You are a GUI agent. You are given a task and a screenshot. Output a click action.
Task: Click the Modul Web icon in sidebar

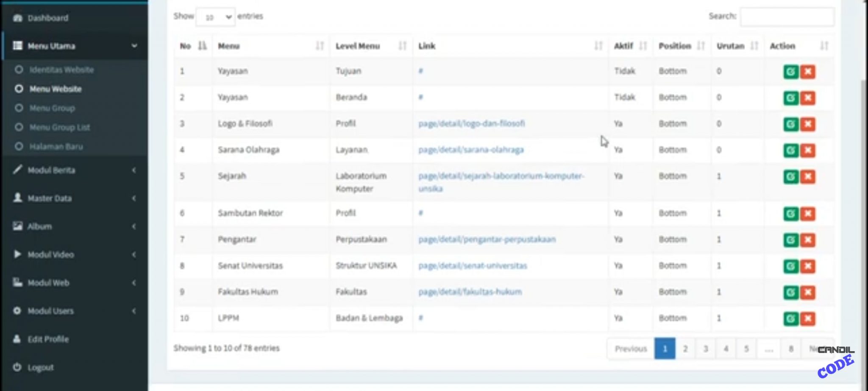click(x=17, y=282)
